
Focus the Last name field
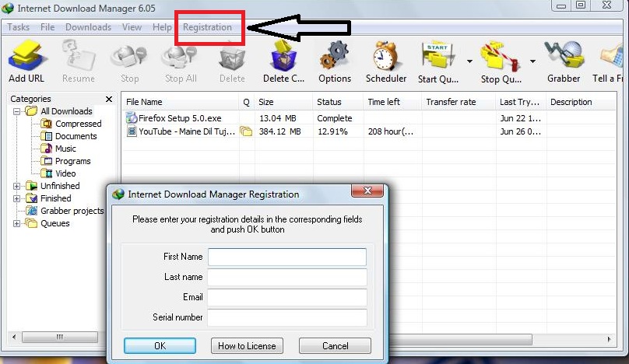click(x=287, y=277)
